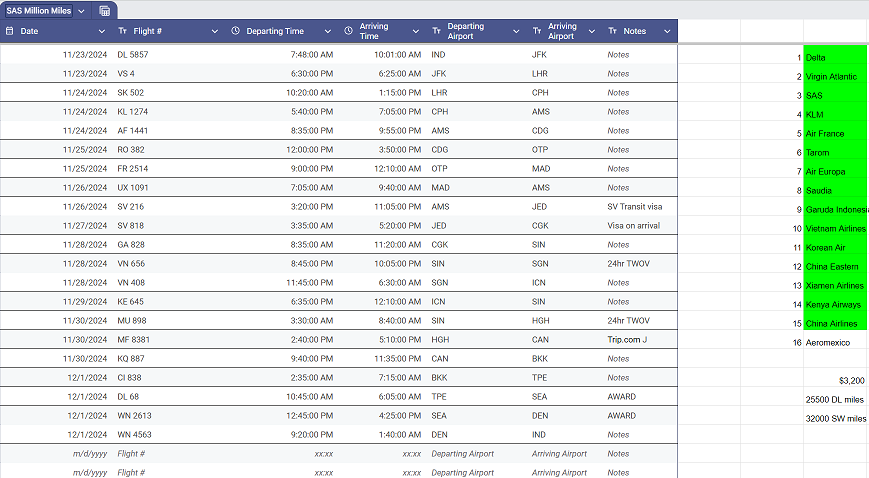Open the Notes column dropdown arrow

pos(667,31)
